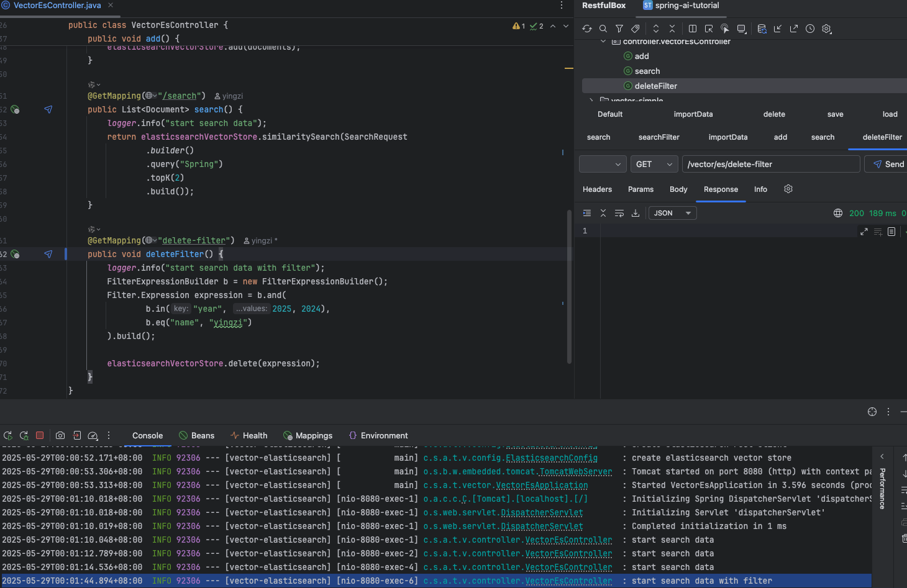Switch to the Params tab
Viewport: 907px width, 588px height.
click(x=640, y=189)
